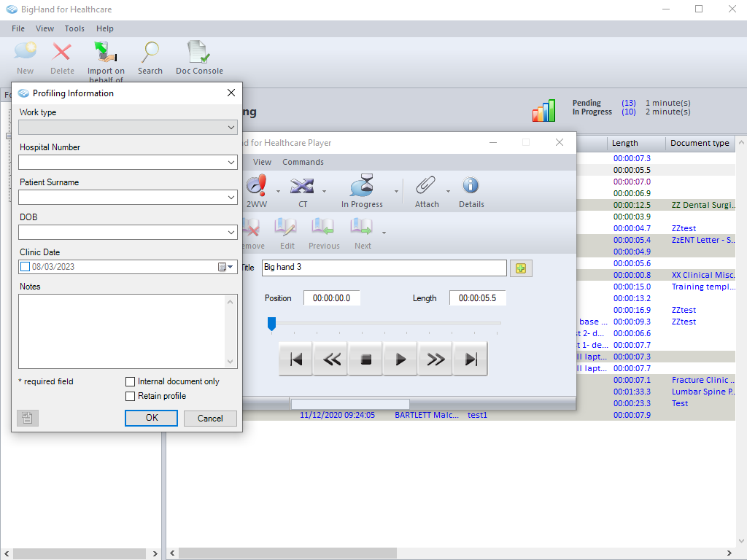
Task: Open the Attach dropdown arrow
Action: (449, 192)
